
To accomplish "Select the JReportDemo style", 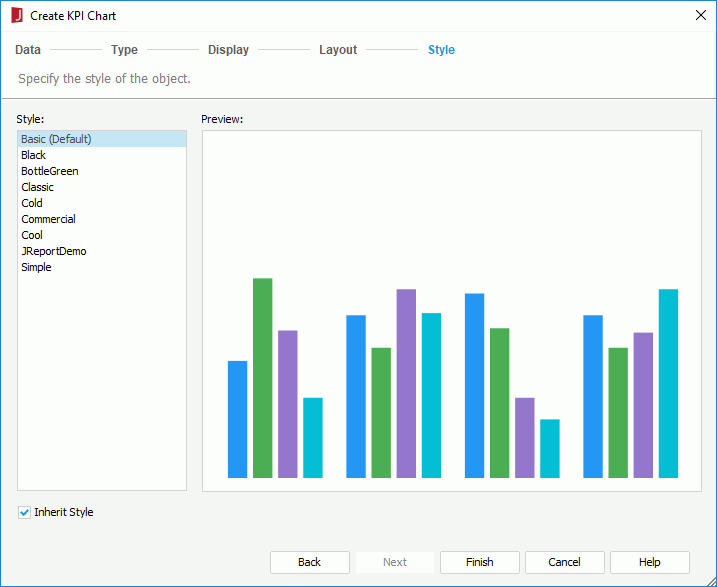I will tap(102, 251).
